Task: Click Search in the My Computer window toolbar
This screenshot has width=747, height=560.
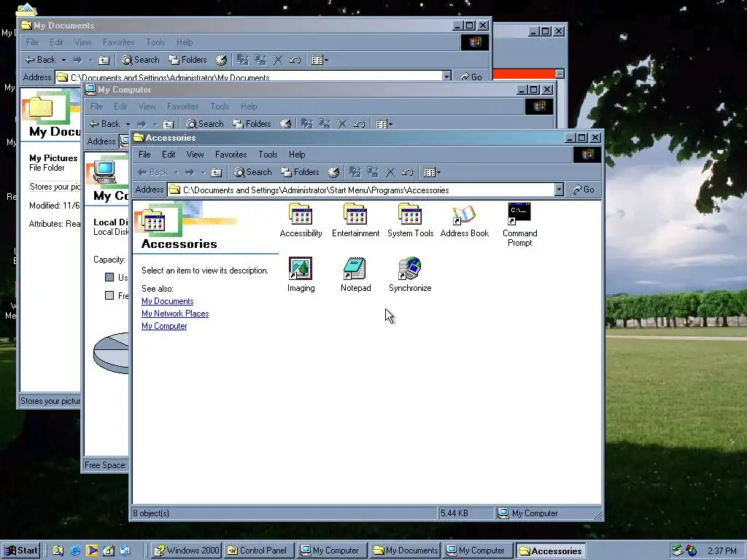Action: [205, 124]
